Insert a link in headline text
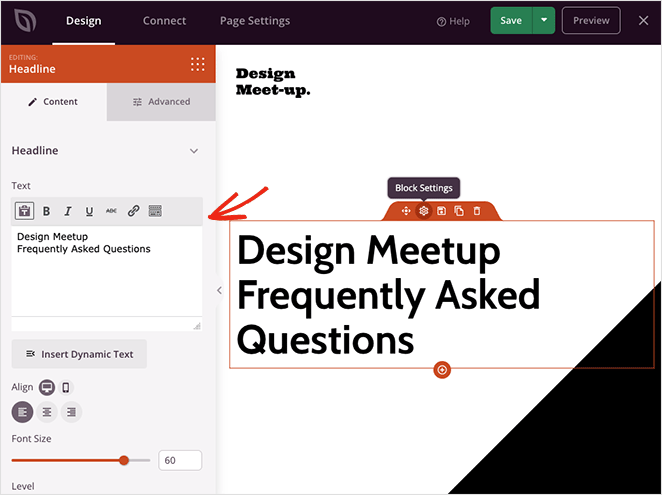 click(x=133, y=211)
